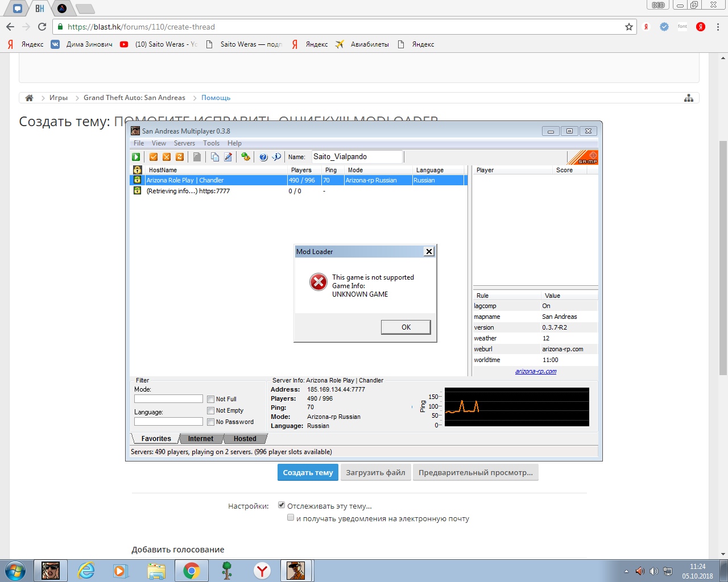728x582 pixels.
Task: Click 'Предварительный просмотр...' button
Action: coord(475,472)
